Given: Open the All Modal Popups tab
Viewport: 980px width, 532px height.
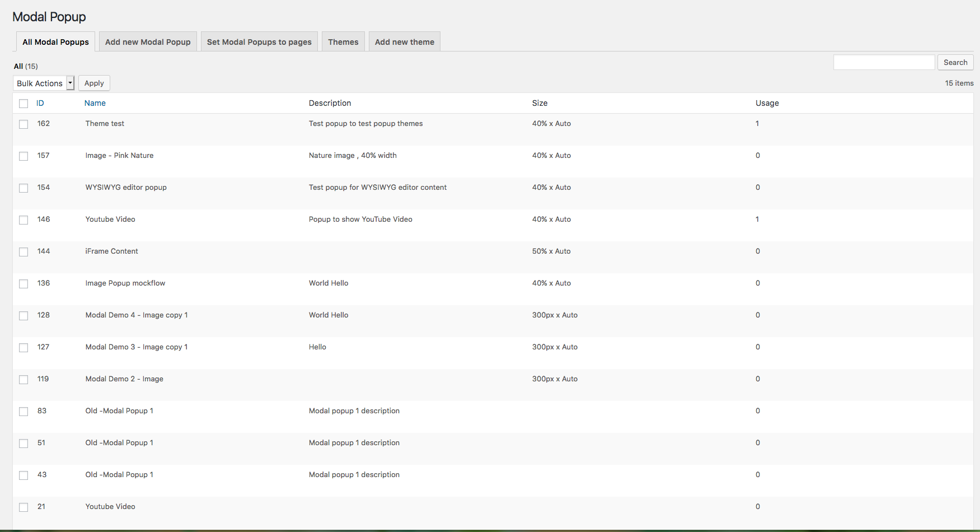Looking at the screenshot, I should pyautogui.click(x=55, y=42).
